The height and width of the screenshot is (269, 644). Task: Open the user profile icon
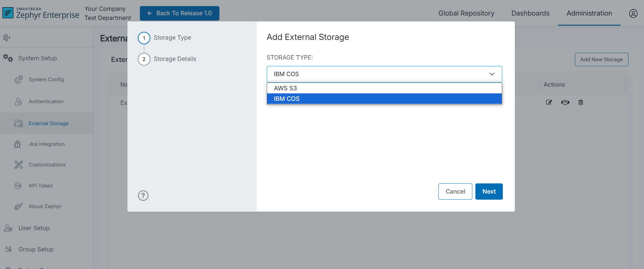tap(633, 13)
